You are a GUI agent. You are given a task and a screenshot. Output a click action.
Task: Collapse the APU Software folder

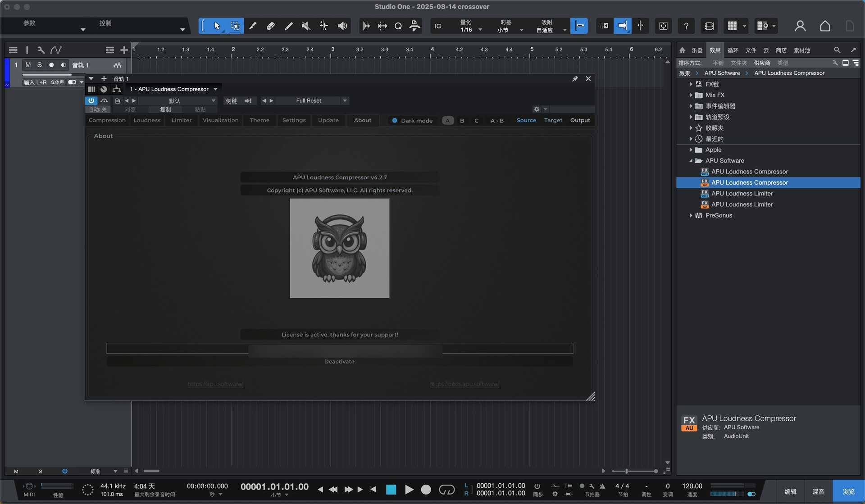691,161
